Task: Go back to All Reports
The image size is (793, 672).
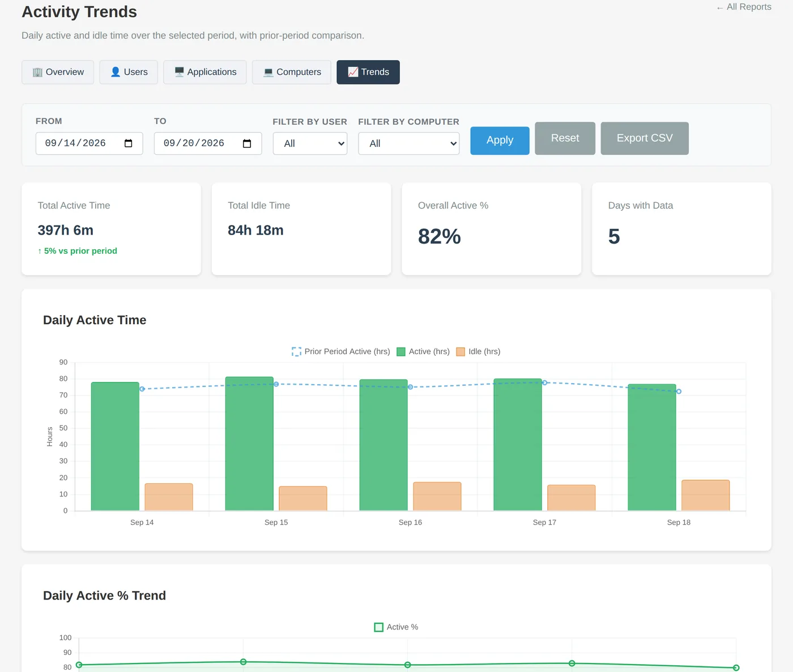Action: (x=744, y=7)
